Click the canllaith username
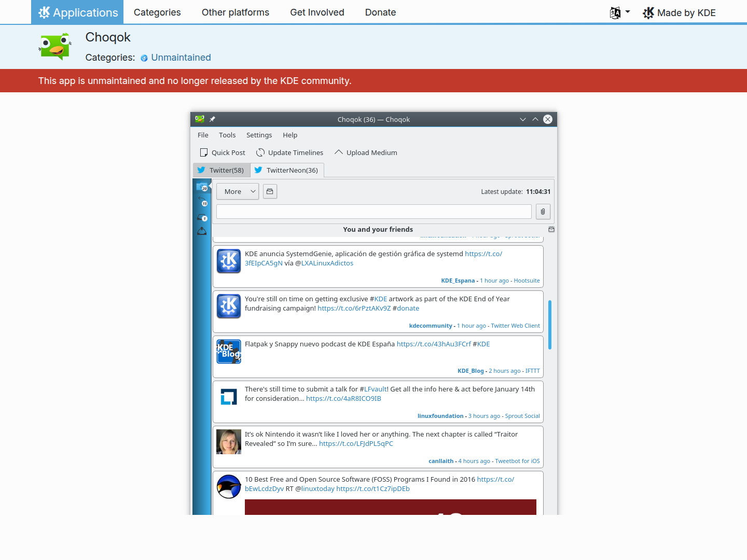The height and width of the screenshot is (560, 747). 441,461
